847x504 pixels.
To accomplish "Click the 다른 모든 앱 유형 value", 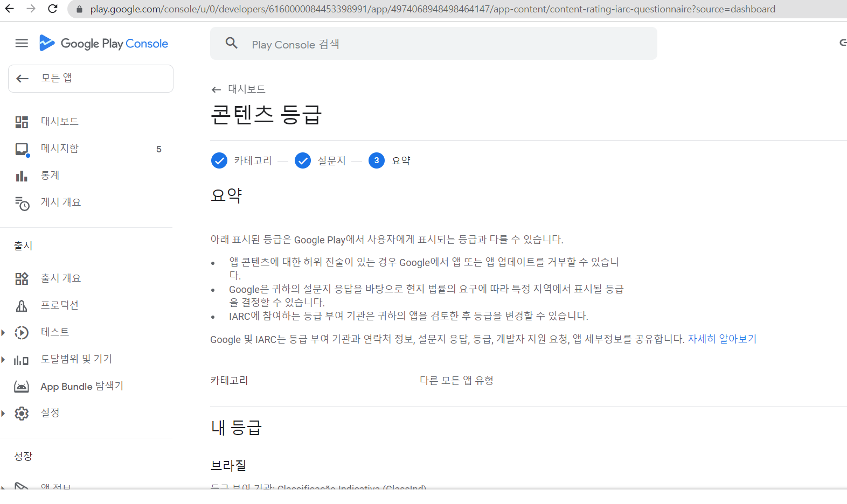I will [x=456, y=381].
